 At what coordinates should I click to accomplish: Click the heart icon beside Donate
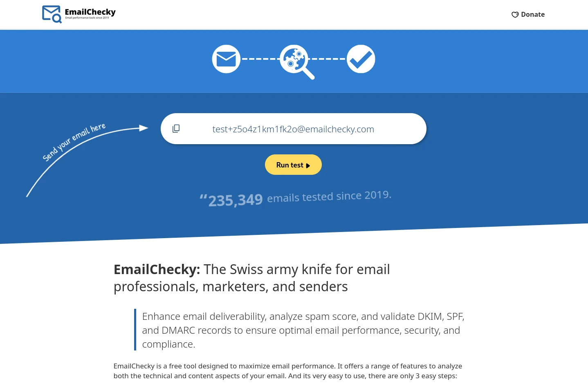click(x=515, y=14)
